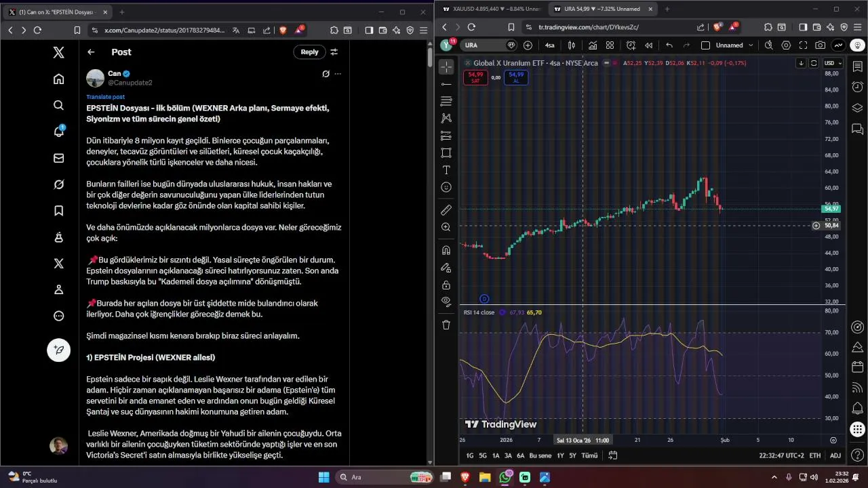
Task: Select the Tümü date range
Action: [589, 456]
